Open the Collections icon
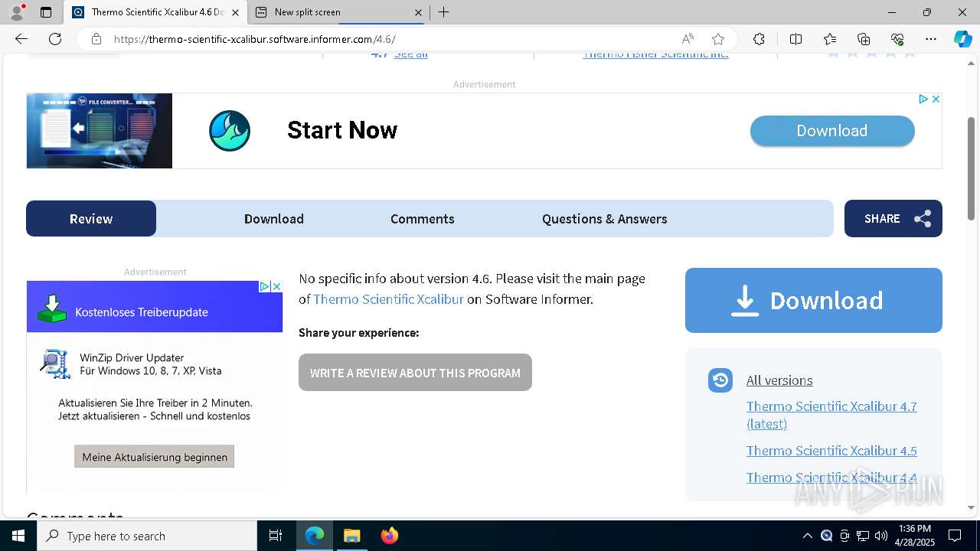Viewport: 980px width, 551px height. coord(864,39)
